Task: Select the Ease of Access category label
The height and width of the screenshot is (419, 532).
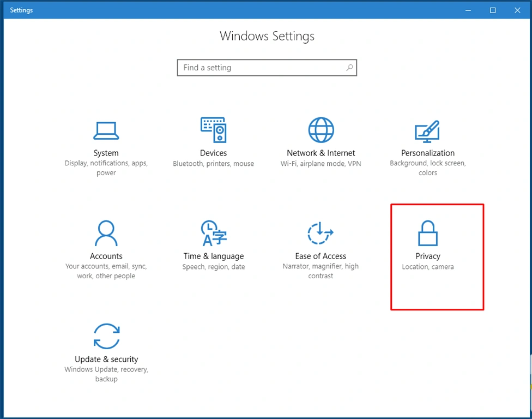Action: [321, 256]
